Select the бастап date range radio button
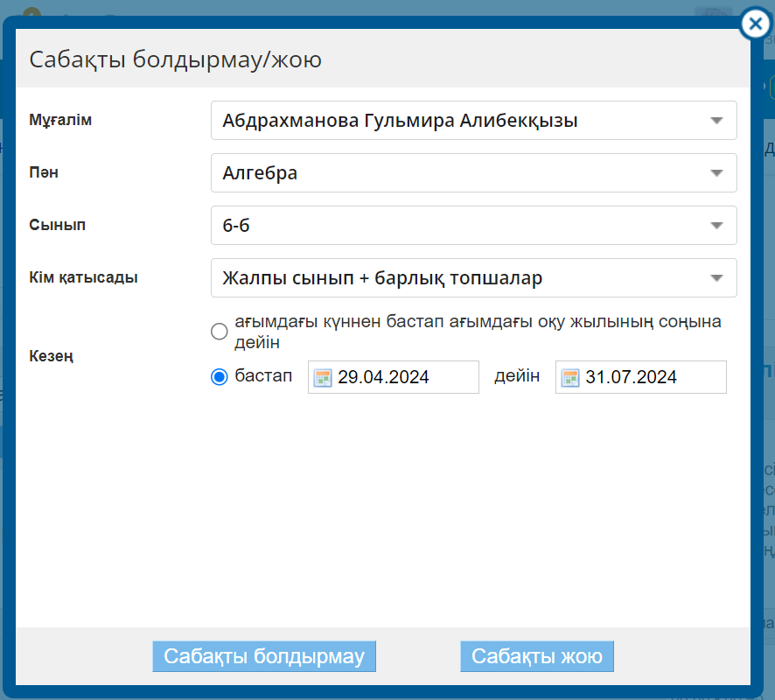Viewport: 775px width, 700px height. [220, 377]
